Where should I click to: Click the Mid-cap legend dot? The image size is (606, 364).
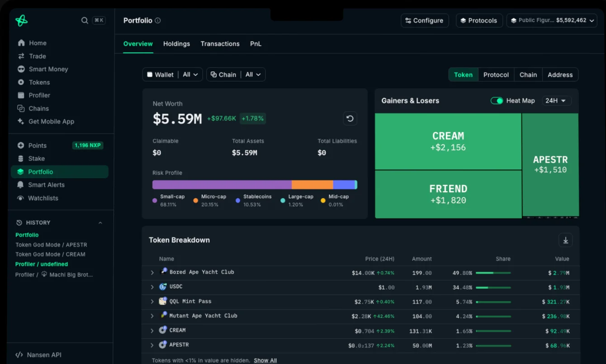point(323,200)
